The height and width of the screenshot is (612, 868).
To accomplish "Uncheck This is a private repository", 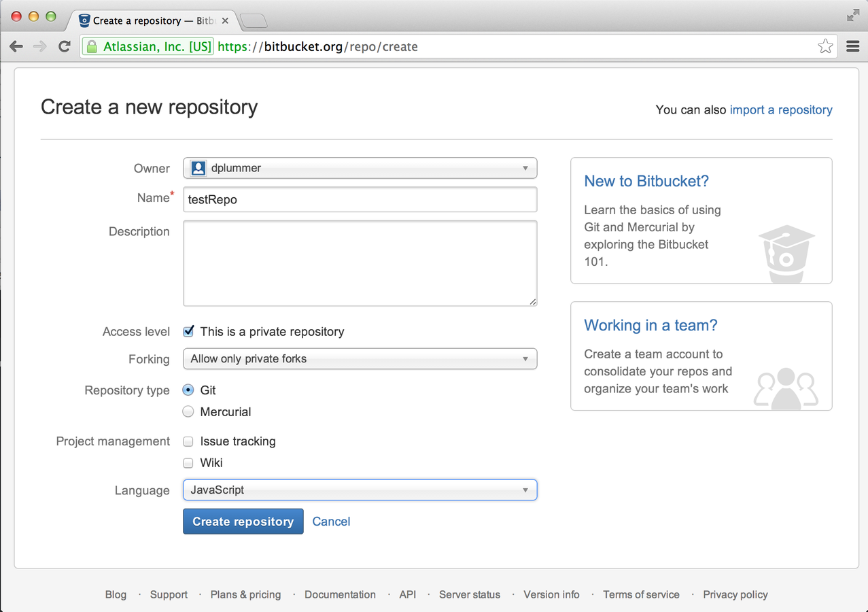I will pyautogui.click(x=189, y=331).
